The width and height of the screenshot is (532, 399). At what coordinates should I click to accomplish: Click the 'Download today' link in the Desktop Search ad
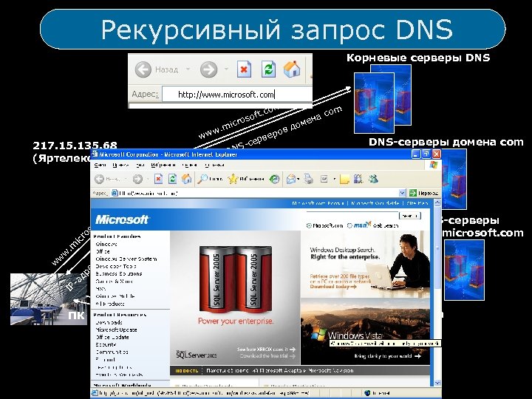tap(333, 287)
